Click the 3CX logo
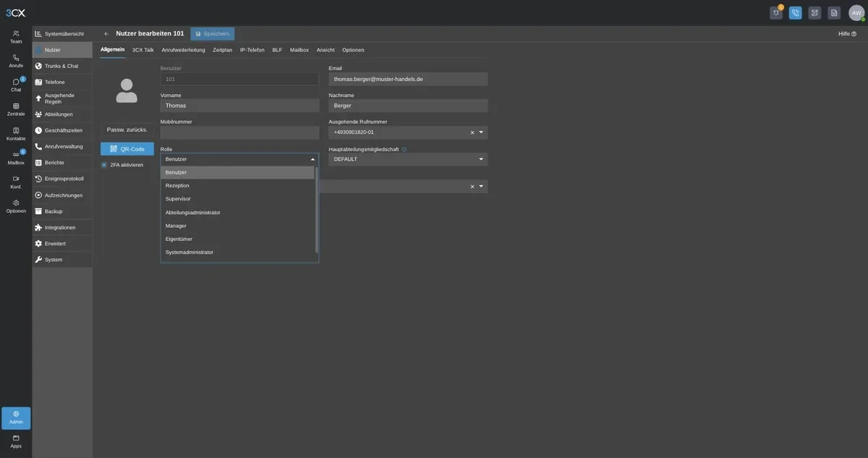This screenshot has width=868, height=458. point(16,13)
